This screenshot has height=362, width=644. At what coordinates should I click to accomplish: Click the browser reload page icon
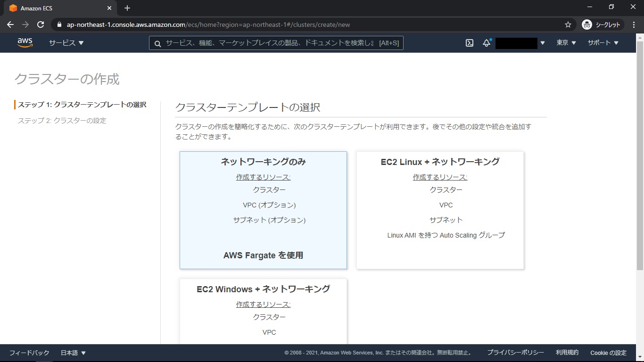[41, 25]
